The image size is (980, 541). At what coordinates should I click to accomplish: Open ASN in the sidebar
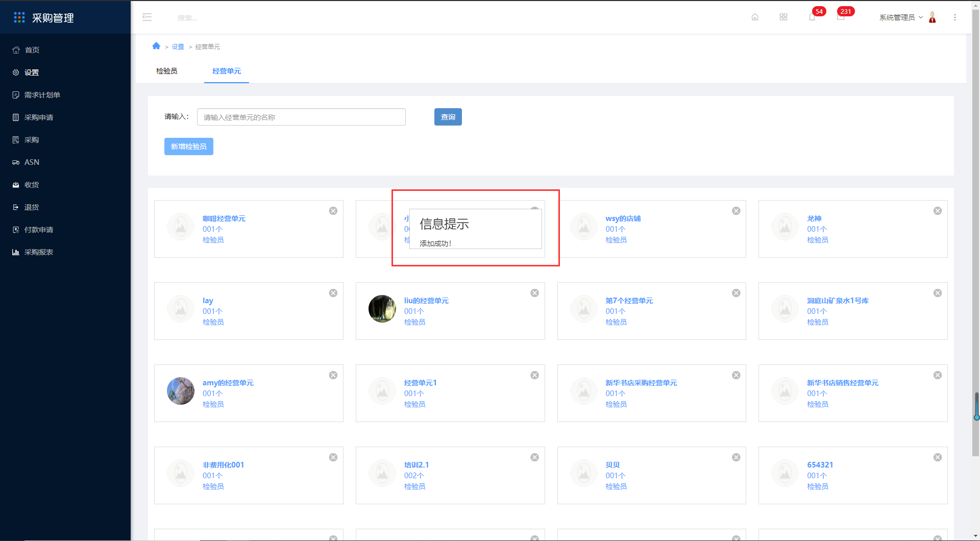[x=65, y=162]
